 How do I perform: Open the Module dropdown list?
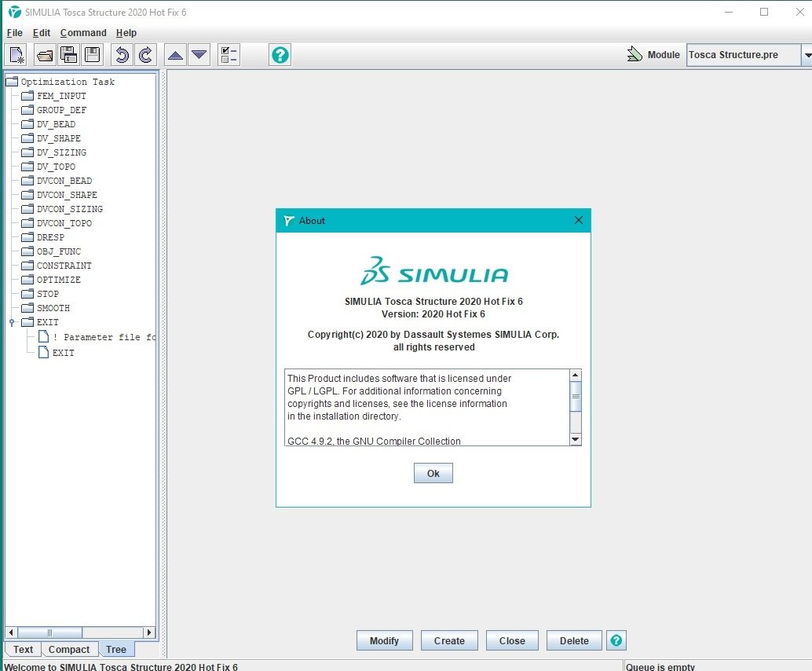806,55
